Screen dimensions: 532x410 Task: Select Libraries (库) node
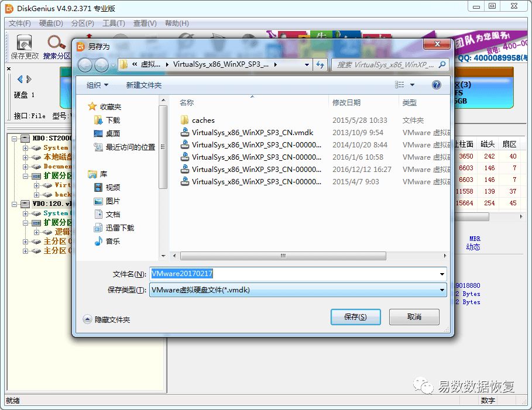coord(97,174)
